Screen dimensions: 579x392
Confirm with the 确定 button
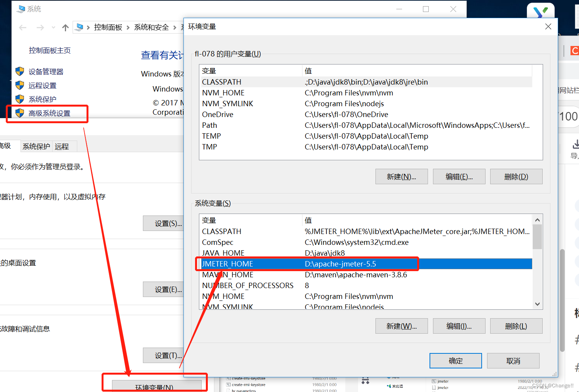tap(456, 361)
